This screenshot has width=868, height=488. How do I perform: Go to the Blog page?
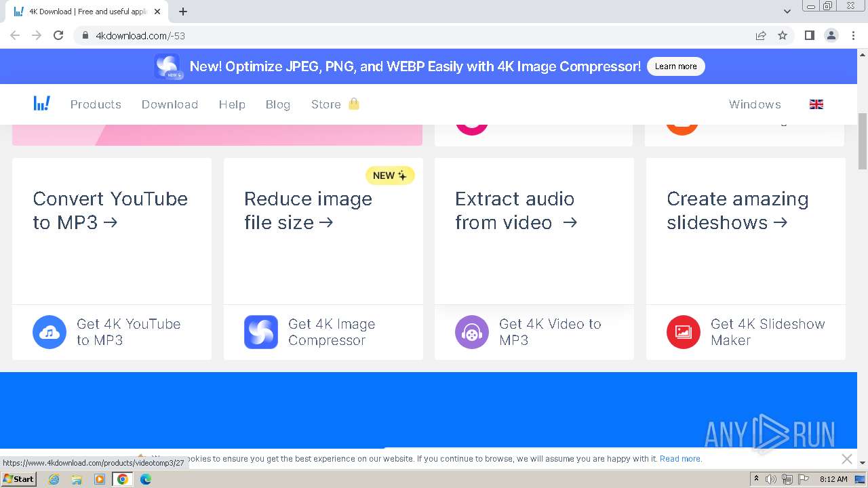click(278, 104)
